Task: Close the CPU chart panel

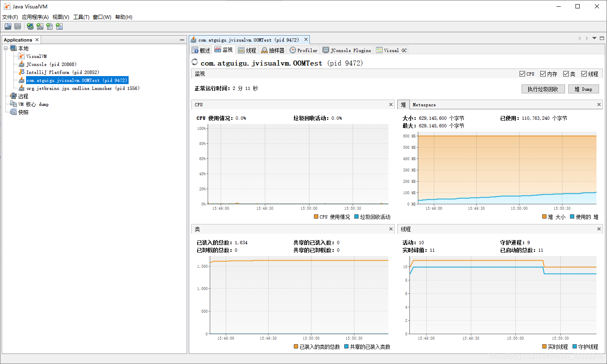Action: pos(391,104)
